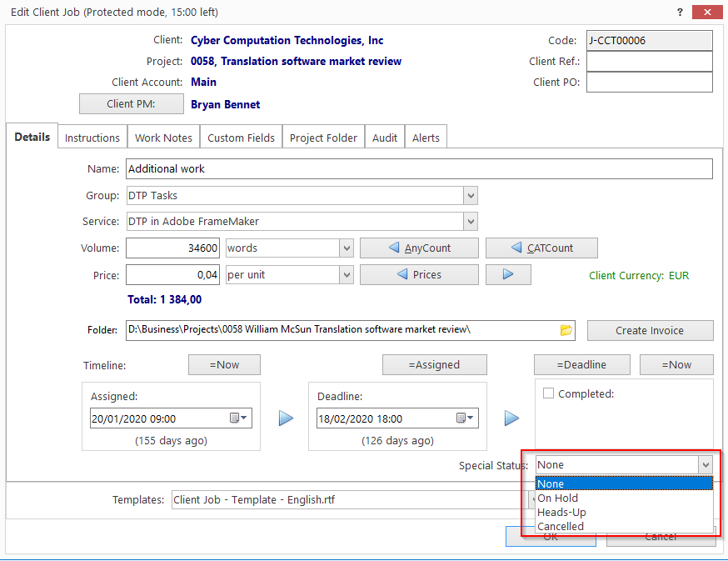
Task: Expand the Group dropdown
Action: pyautogui.click(x=471, y=196)
